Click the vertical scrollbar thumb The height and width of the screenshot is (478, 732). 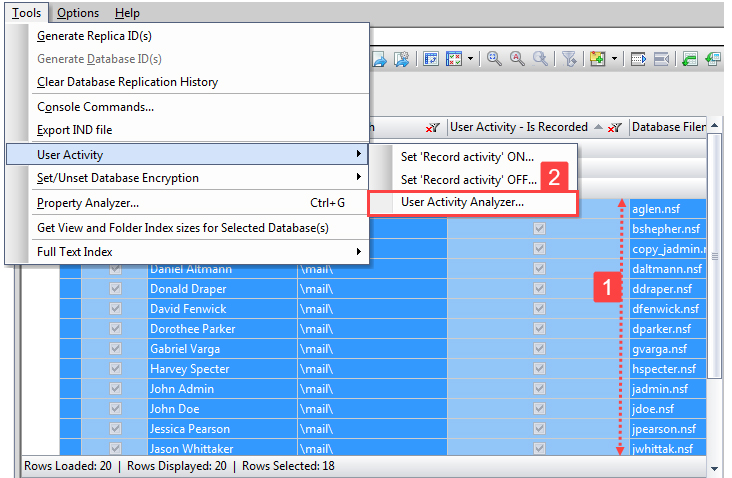click(714, 256)
